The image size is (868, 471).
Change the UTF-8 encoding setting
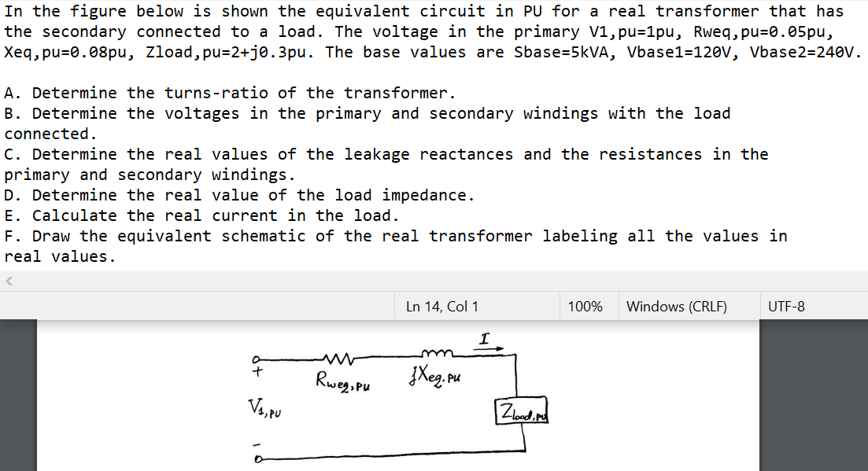click(x=787, y=306)
